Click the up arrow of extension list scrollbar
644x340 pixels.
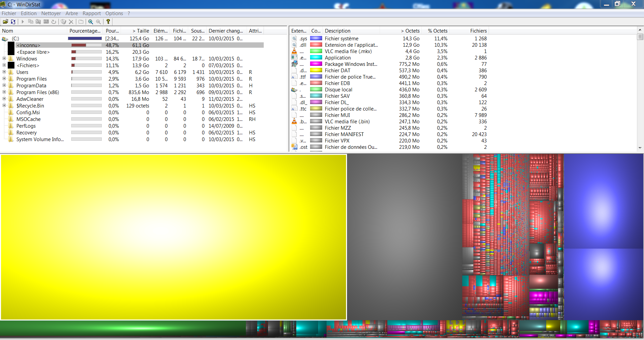tap(640, 30)
